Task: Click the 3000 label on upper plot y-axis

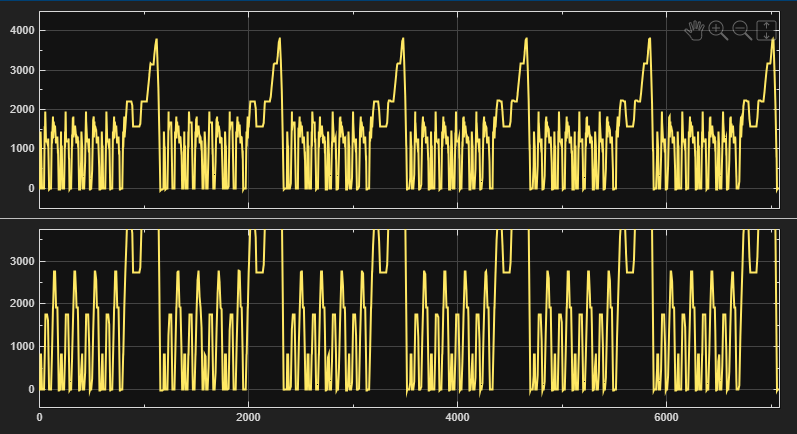Action: (x=22, y=70)
